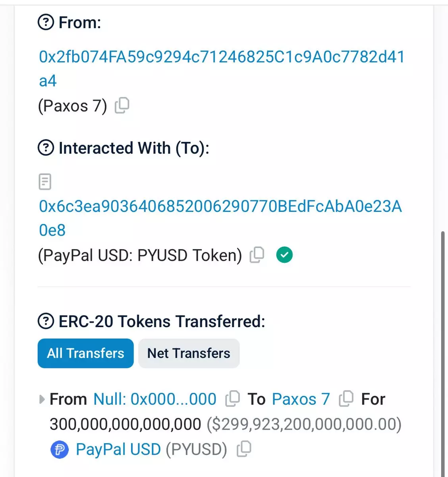Click help icon beside Interacted With (To)
The image size is (448, 477).
click(46, 148)
